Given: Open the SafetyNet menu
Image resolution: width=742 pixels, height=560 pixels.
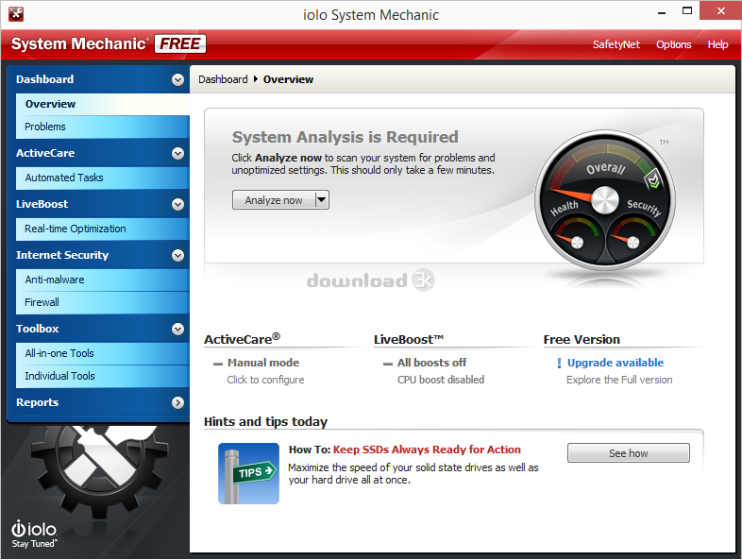Looking at the screenshot, I should tap(616, 44).
